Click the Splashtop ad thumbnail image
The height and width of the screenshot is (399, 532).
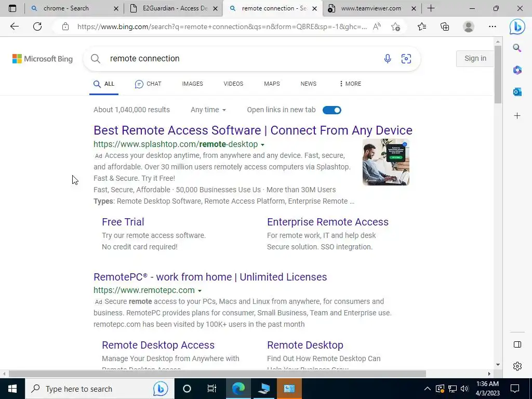tap(386, 162)
